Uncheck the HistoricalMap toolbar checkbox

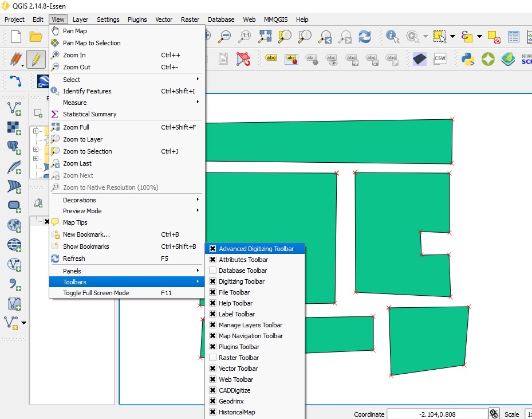coord(212,412)
